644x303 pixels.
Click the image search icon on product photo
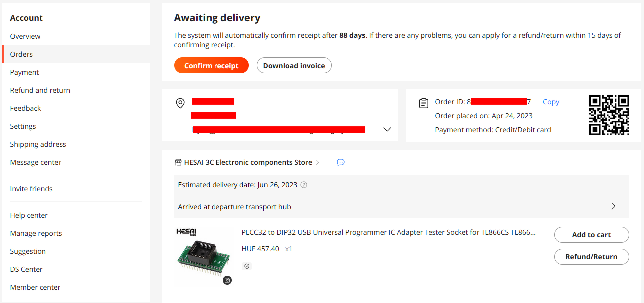[x=227, y=280]
